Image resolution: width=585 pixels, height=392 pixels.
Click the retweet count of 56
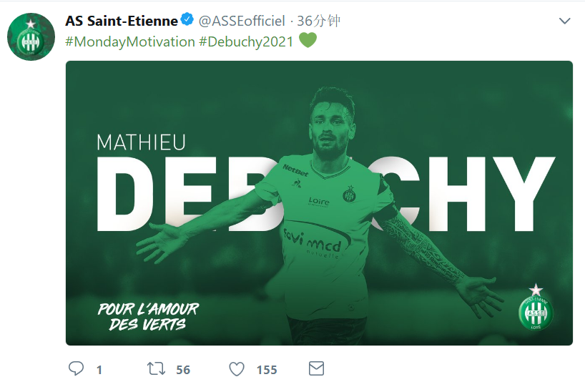(x=183, y=370)
